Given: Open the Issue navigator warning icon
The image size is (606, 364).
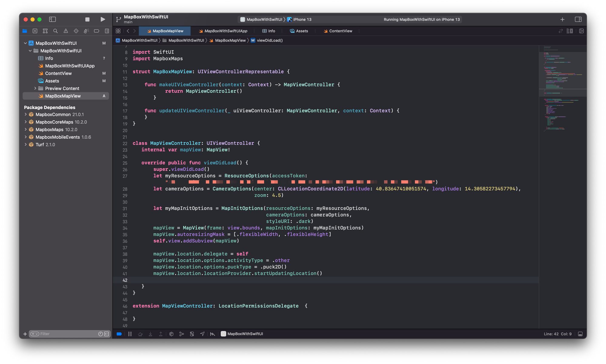Looking at the screenshot, I should pyautogui.click(x=66, y=31).
